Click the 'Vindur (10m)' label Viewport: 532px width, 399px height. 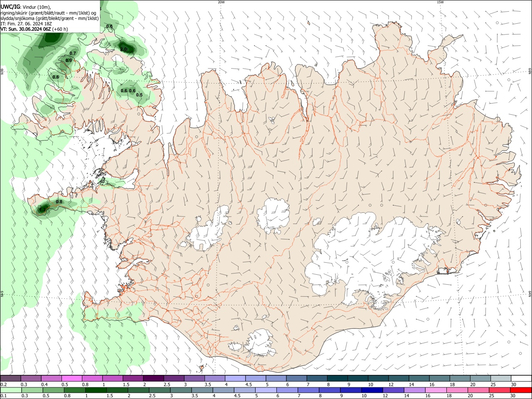(x=37, y=7)
